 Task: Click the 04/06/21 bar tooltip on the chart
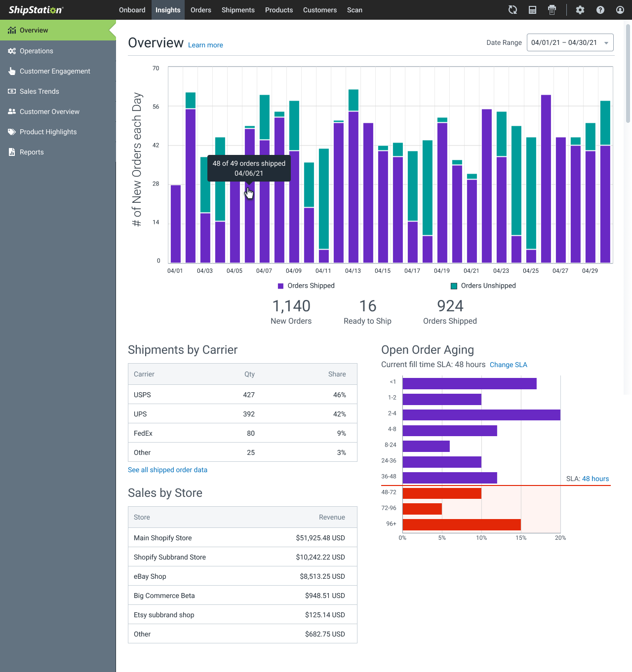coord(249,168)
